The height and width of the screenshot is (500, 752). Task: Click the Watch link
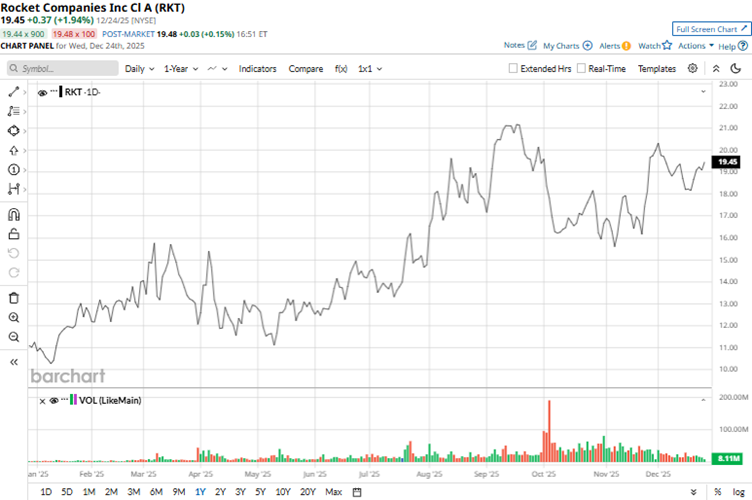pyautogui.click(x=649, y=46)
